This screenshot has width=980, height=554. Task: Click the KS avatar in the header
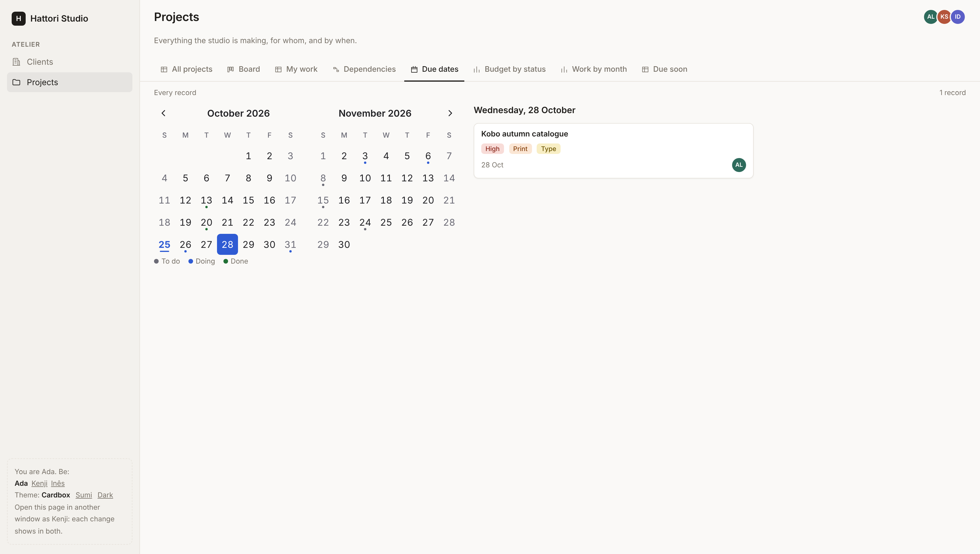point(944,17)
